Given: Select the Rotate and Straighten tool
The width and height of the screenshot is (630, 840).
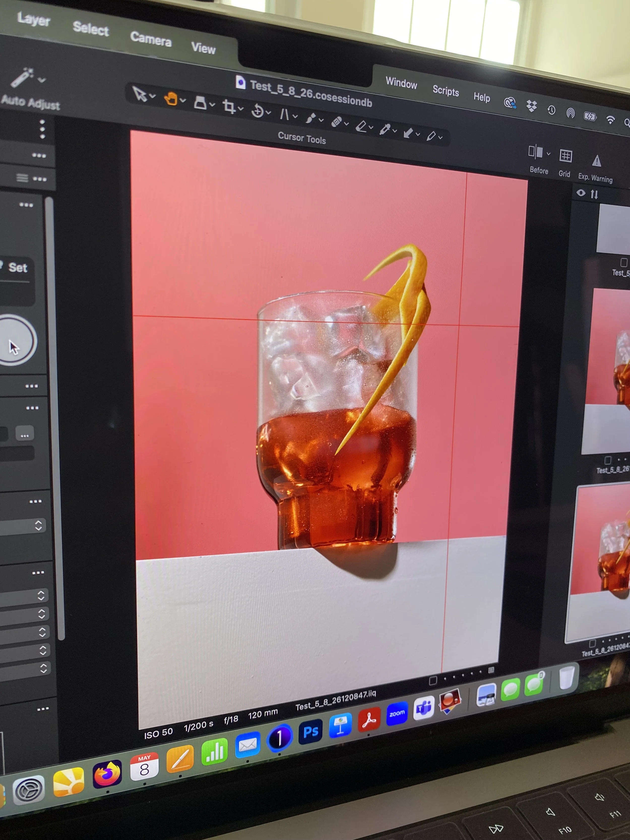Looking at the screenshot, I should 258,111.
